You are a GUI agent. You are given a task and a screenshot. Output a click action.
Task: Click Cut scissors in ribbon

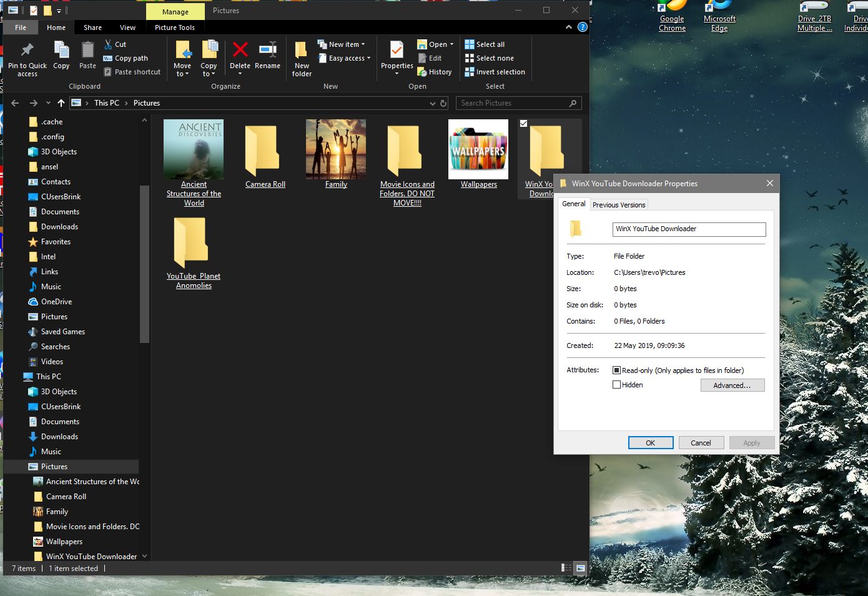pos(108,44)
